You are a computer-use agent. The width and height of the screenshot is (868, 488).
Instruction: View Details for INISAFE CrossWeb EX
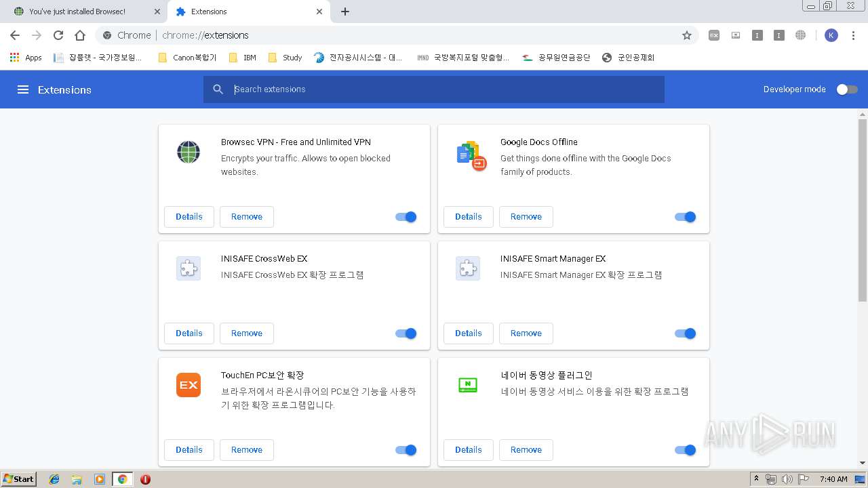(x=189, y=333)
